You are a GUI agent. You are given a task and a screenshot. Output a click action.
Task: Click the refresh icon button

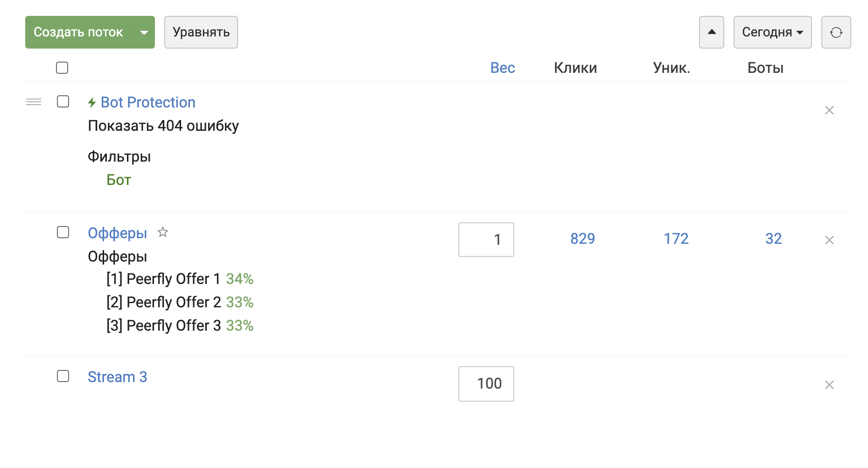point(836,32)
